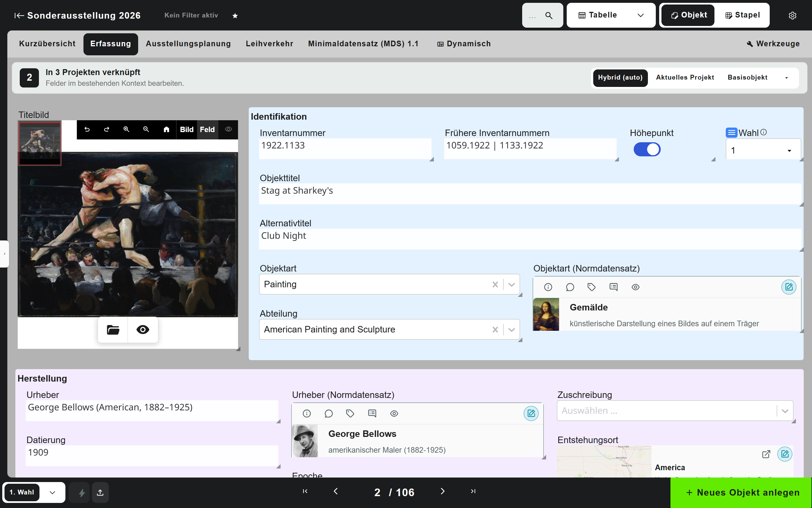The image size is (812, 508).
Task: Switch image viewer to Feld mode
Action: [207, 129]
